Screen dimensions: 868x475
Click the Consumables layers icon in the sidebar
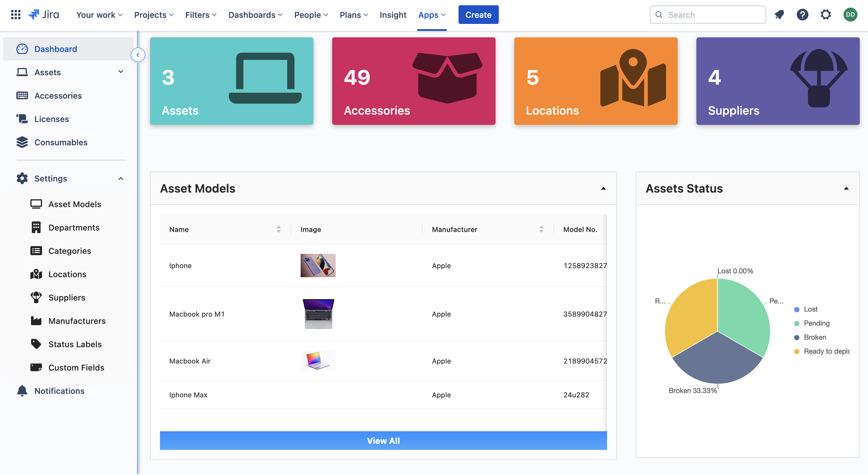[x=22, y=142]
